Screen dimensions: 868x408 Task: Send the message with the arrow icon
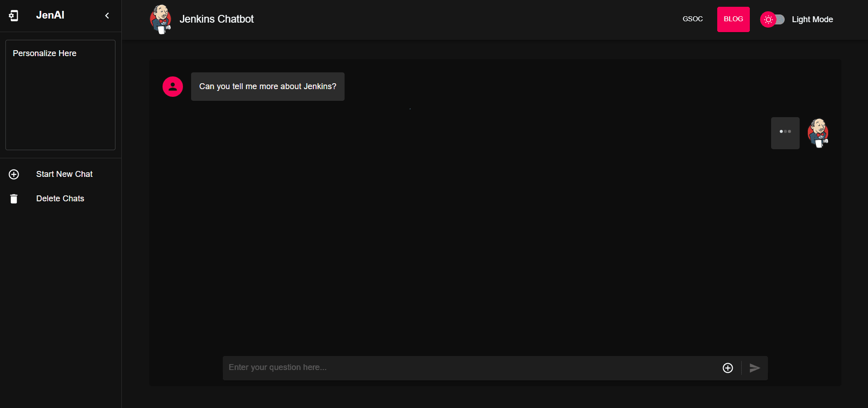point(754,368)
